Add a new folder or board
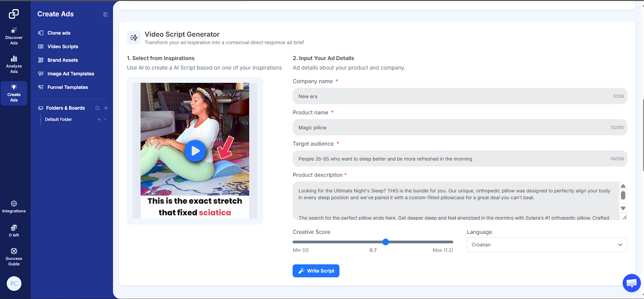 coord(106,108)
